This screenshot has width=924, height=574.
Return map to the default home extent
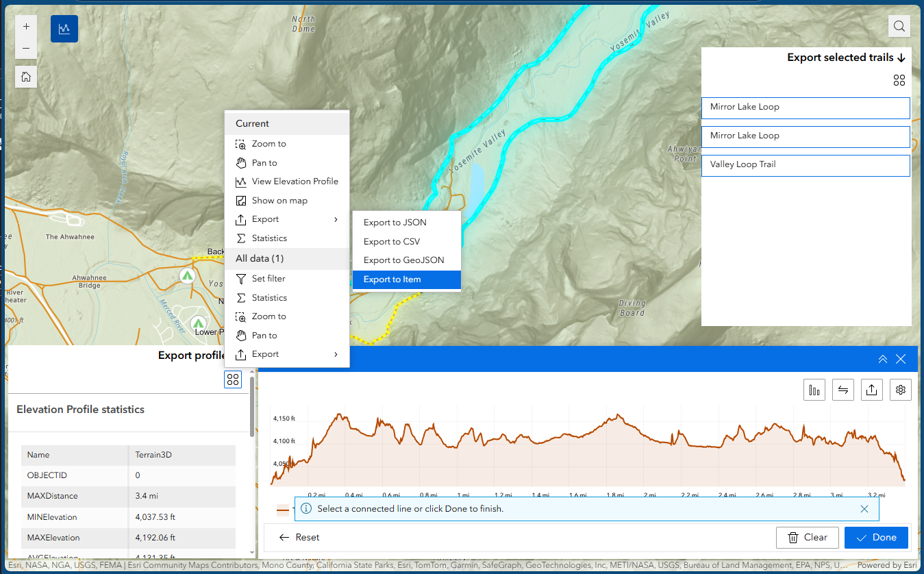[x=25, y=76]
